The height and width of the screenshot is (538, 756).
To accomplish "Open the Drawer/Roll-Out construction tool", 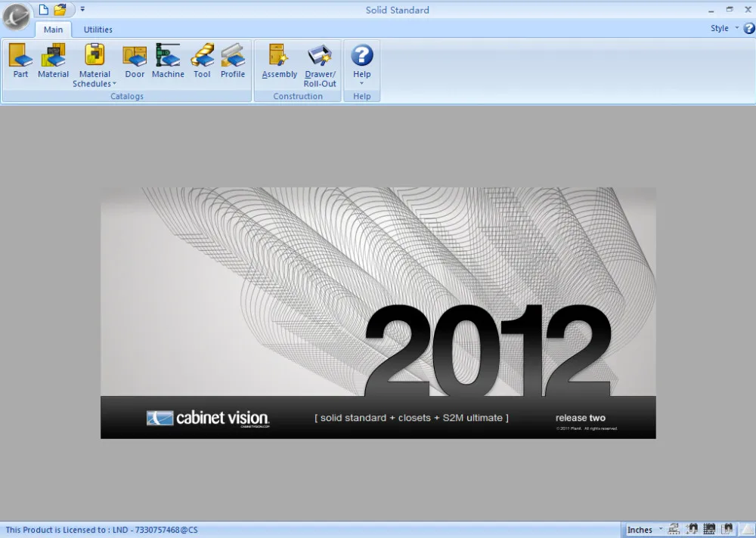I will coord(320,66).
